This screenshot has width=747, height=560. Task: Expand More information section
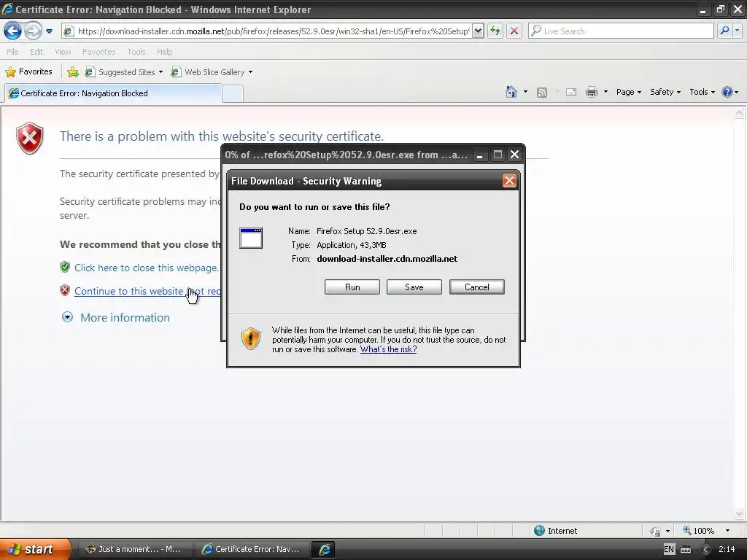pos(115,318)
